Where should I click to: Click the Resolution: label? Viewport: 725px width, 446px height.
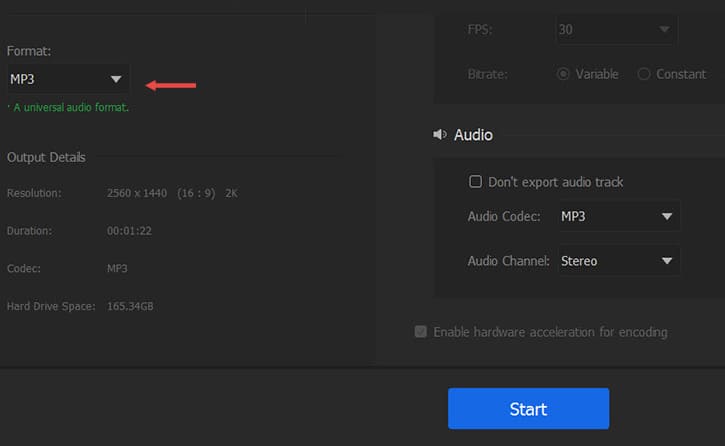coord(34,193)
